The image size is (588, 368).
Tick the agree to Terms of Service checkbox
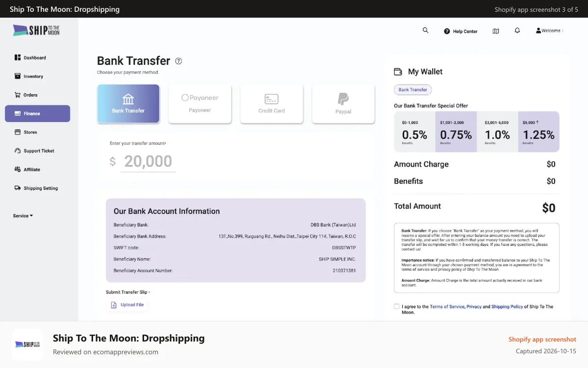click(x=396, y=306)
